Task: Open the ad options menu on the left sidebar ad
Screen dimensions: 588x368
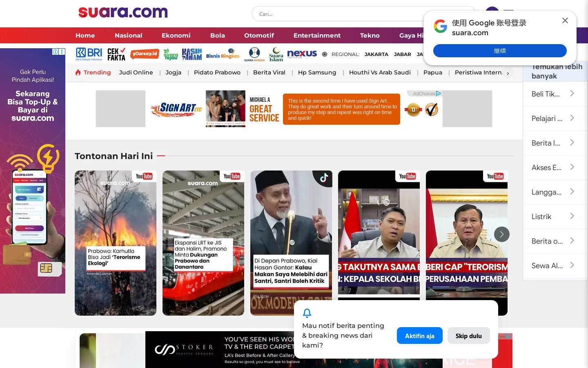Action: tap(62, 52)
